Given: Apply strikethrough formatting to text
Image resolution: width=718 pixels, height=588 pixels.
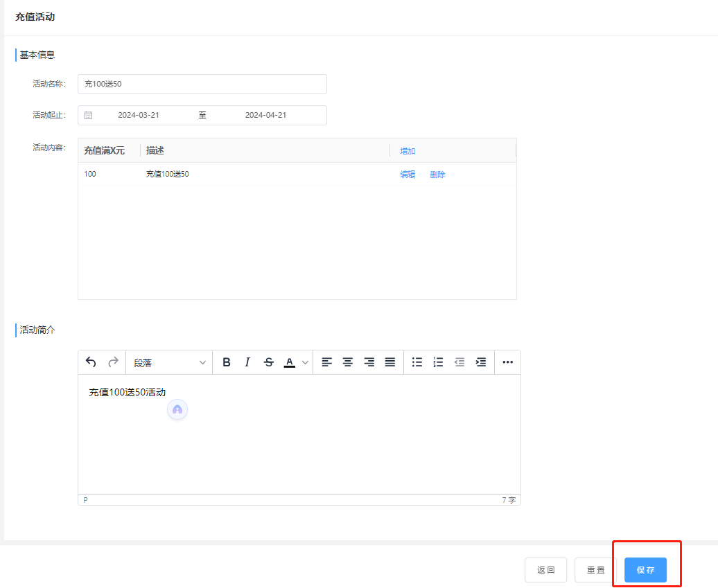Looking at the screenshot, I should coord(269,362).
